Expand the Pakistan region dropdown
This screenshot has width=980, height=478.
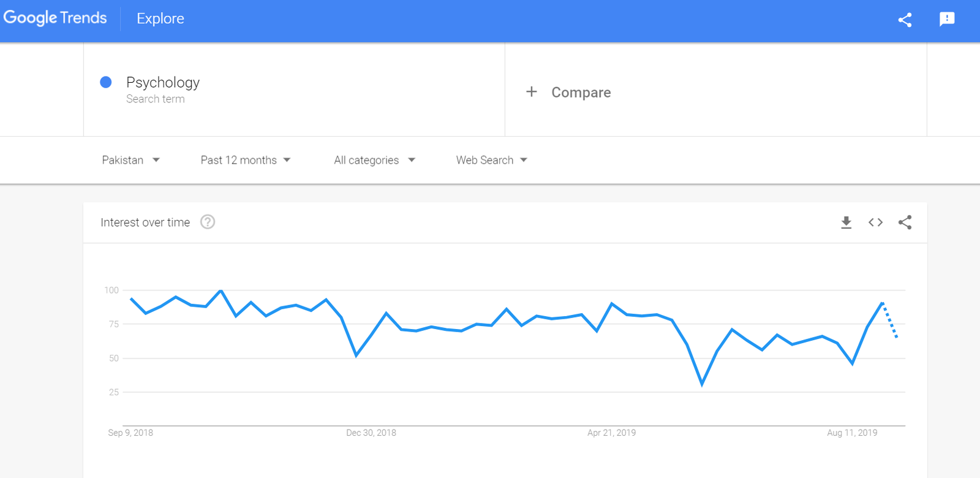tap(130, 160)
